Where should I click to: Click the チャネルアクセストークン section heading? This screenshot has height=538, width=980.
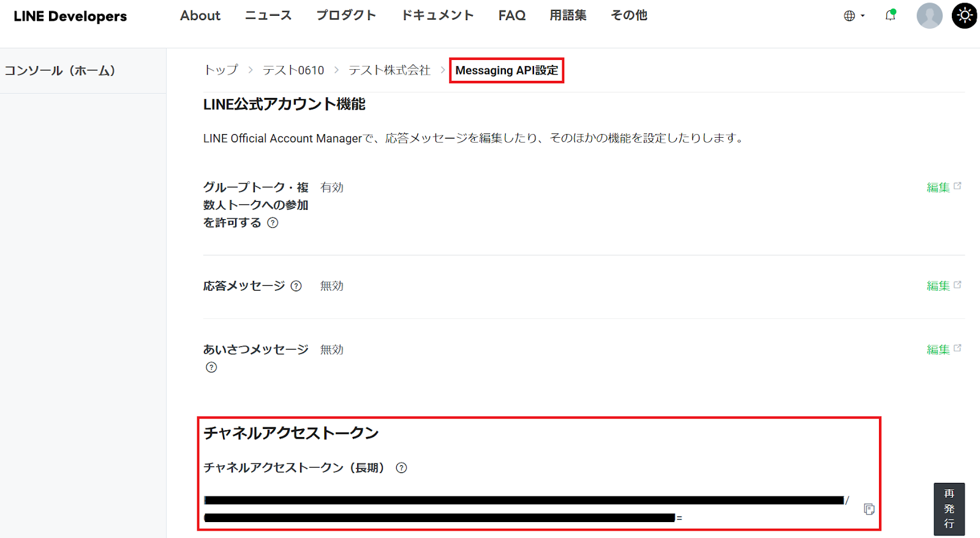292,433
